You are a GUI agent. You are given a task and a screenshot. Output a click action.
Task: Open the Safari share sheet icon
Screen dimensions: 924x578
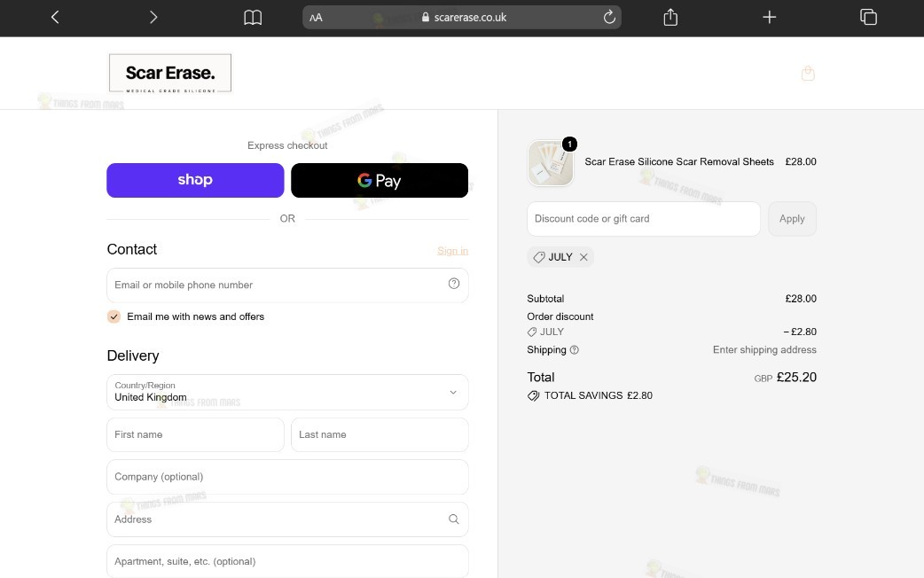tap(670, 17)
